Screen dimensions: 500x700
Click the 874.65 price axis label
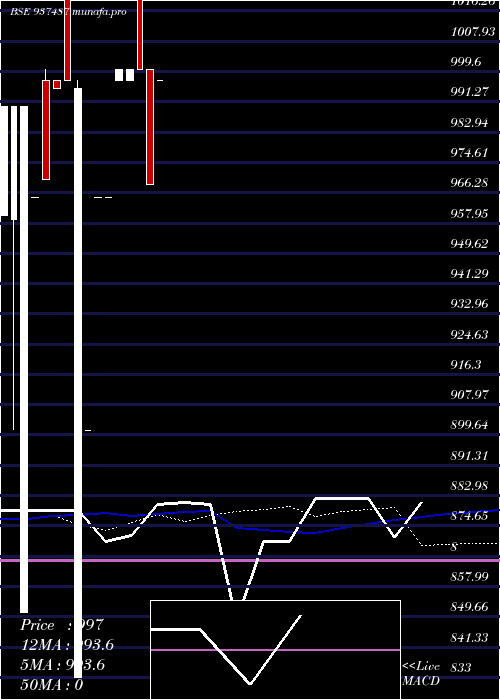(469, 516)
